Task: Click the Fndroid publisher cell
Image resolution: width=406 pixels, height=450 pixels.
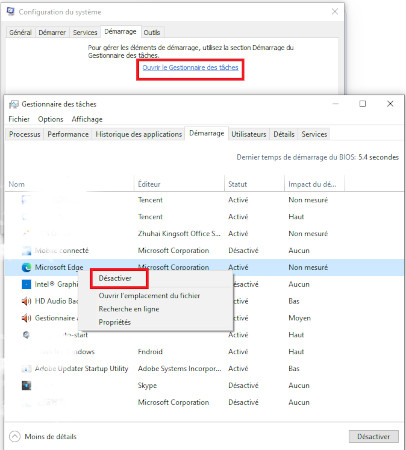Action: [150, 352]
